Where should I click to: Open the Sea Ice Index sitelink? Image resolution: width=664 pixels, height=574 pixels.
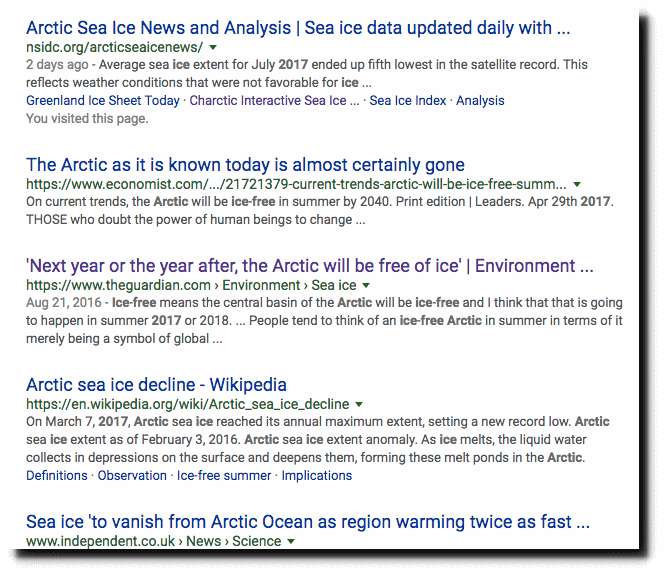click(408, 100)
